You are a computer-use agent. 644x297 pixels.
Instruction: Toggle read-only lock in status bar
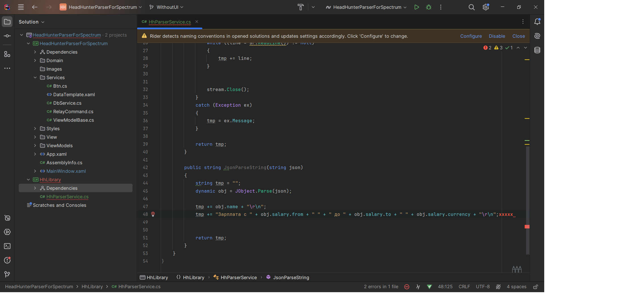point(535,287)
